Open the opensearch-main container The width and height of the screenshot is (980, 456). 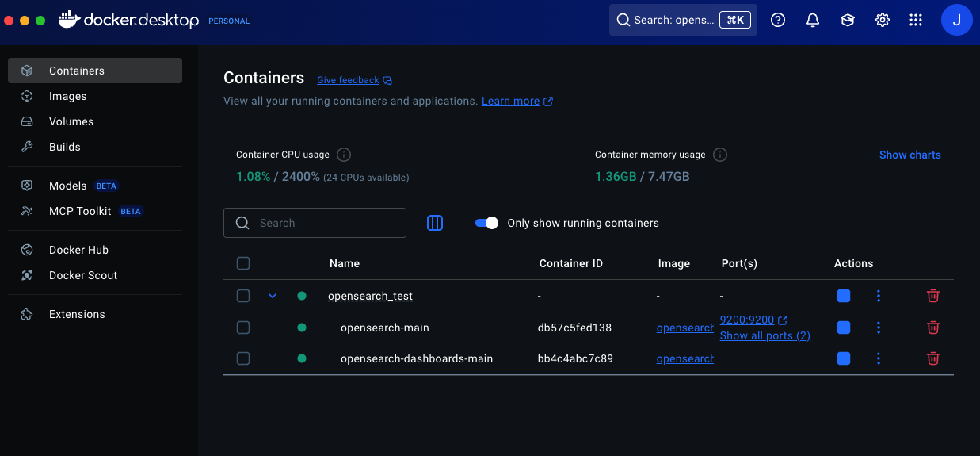(385, 328)
